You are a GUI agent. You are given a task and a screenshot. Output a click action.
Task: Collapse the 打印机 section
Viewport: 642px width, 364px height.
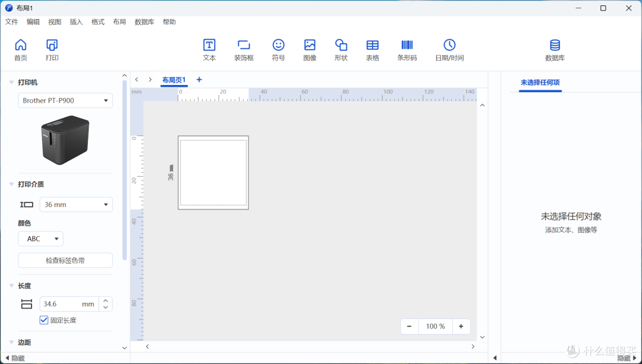[x=11, y=83]
